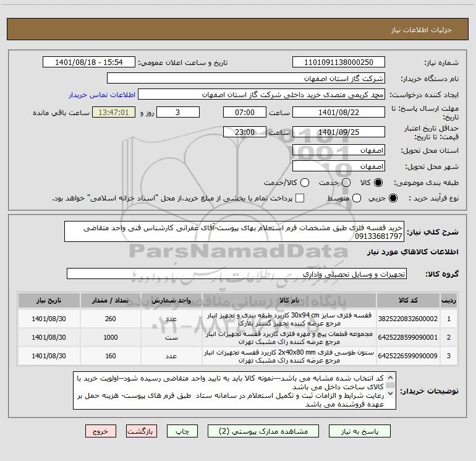476x461 pixels.
Task: Click item code 6425226599090009
Action: 408,356
